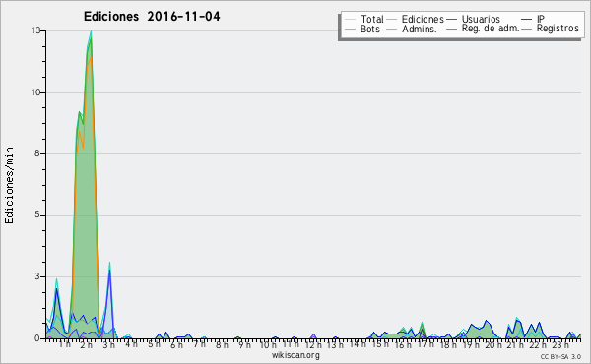Click the chart title 'Ediciones 2016-11-04'
This screenshot has width=591, height=364.
pyautogui.click(x=152, y=17)
